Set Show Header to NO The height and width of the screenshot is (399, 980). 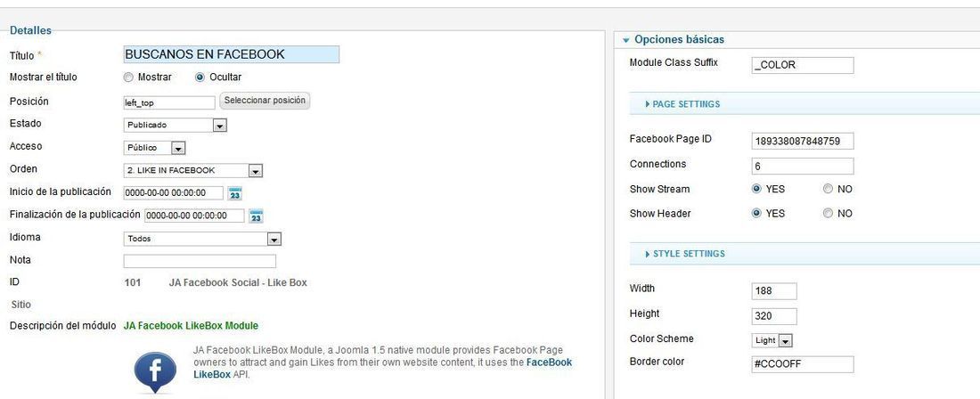[829, 214]
